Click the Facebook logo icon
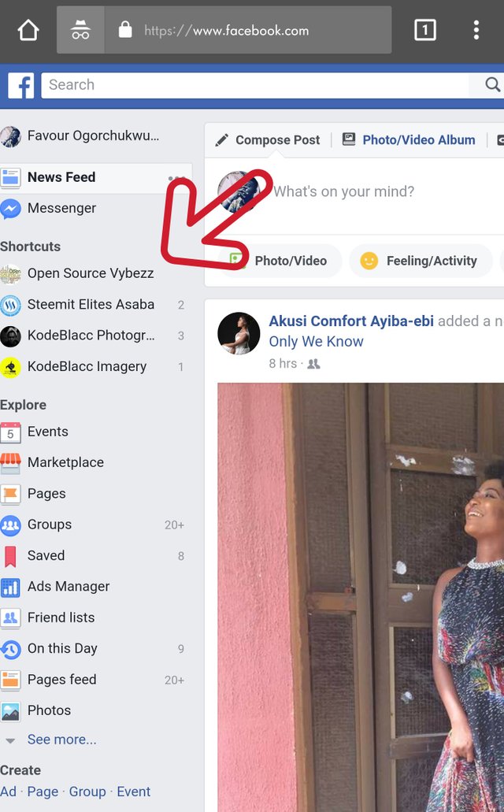 coord(21,85)
